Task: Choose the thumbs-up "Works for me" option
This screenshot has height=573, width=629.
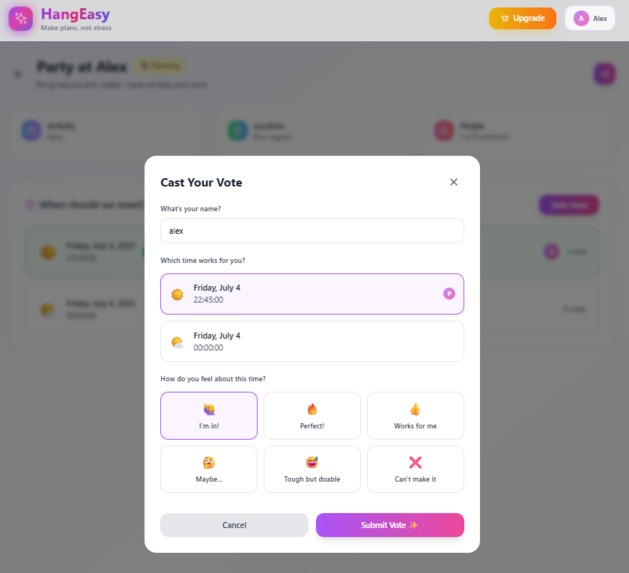Action: tap(415, 416)
